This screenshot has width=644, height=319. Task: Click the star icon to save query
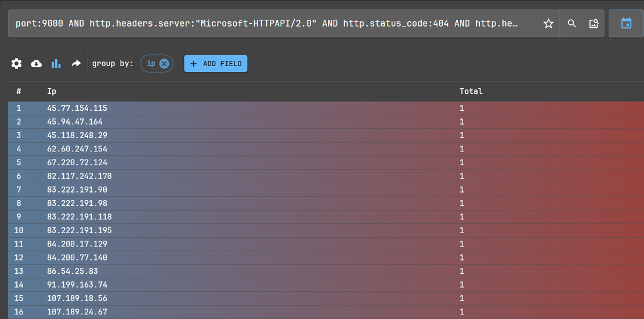(548, 24)
